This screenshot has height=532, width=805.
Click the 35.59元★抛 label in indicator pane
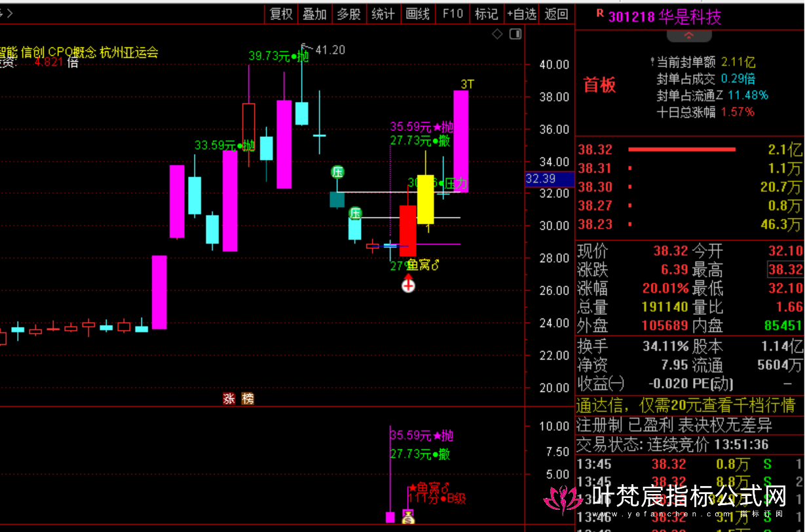pos(421,436)
